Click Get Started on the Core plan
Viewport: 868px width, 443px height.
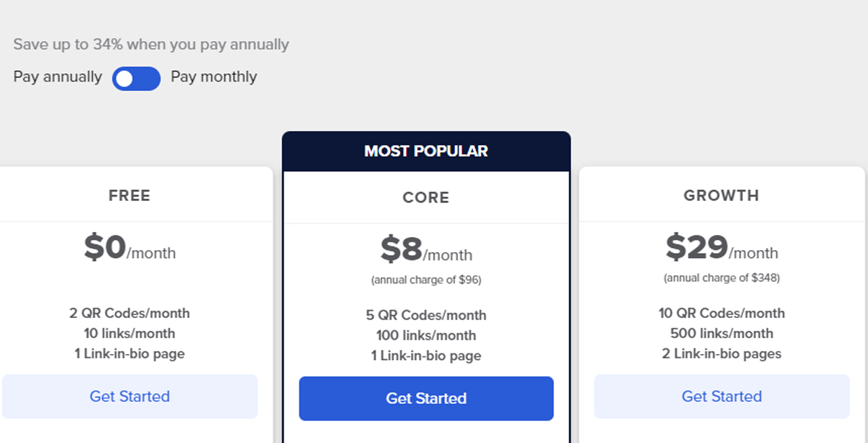click(x=426, y=398)
